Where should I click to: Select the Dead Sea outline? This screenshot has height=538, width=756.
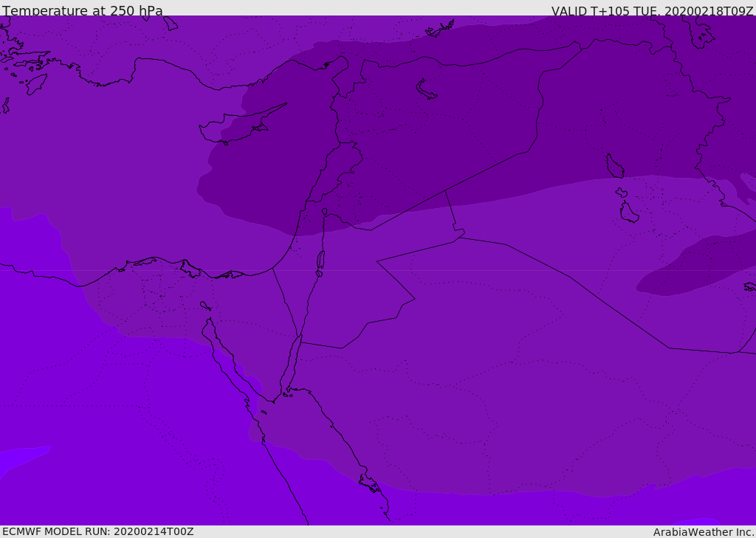point(320,261)
